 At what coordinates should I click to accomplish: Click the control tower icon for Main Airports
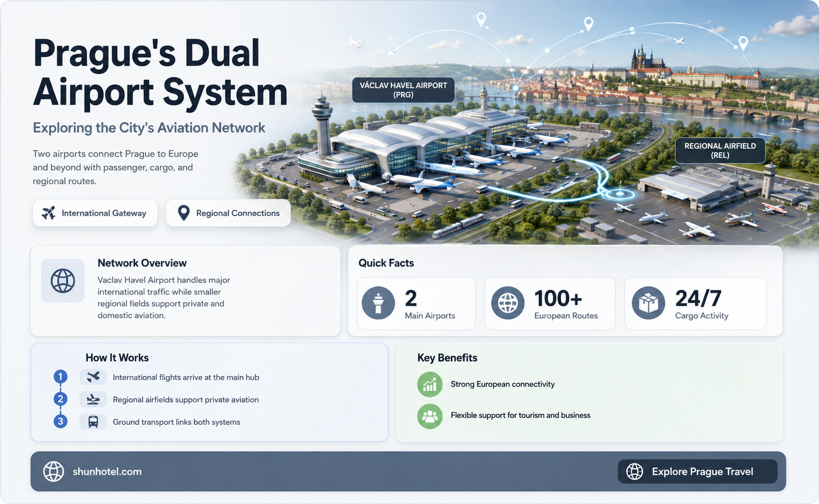pos(378,303)
